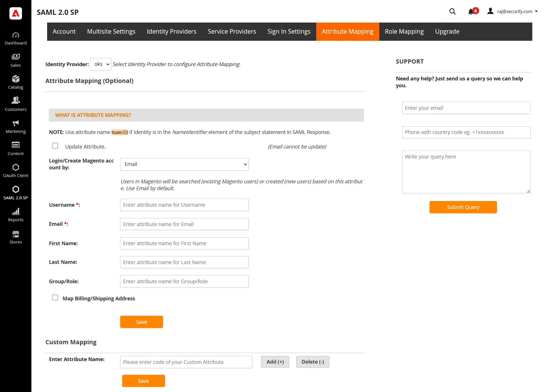
Task: Focus the Last Name attribute field
Action: (x=184, y=262)
